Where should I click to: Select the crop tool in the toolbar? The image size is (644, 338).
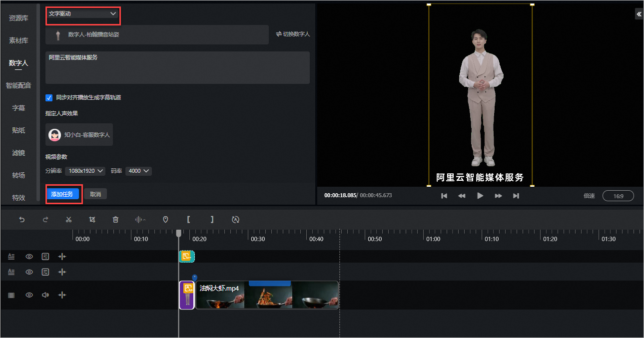(92, 219)
